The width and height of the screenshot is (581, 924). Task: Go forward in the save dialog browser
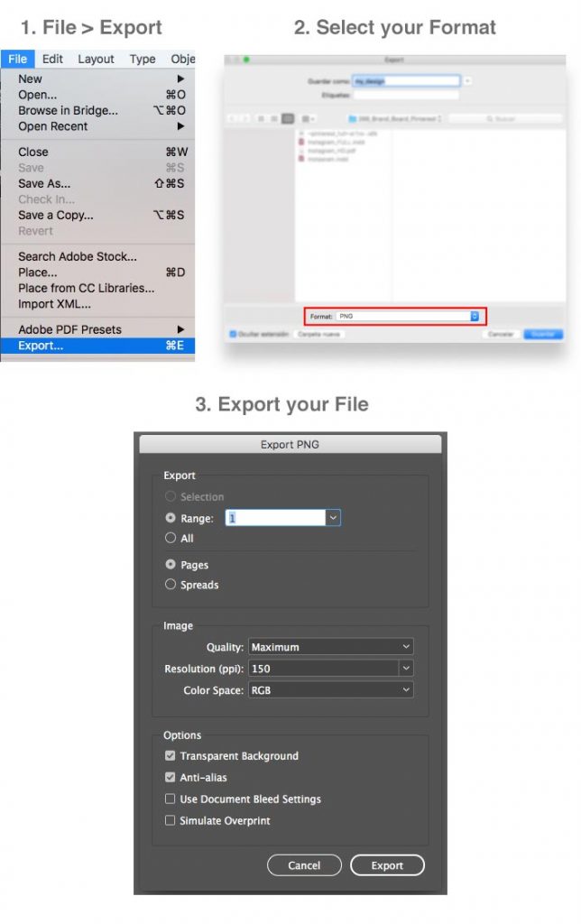click(x=245, y=118)
